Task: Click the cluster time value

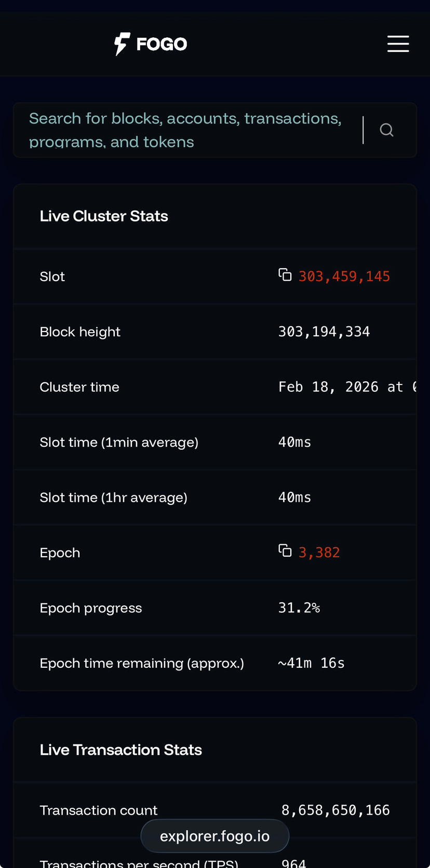Action: click(347, 387)
